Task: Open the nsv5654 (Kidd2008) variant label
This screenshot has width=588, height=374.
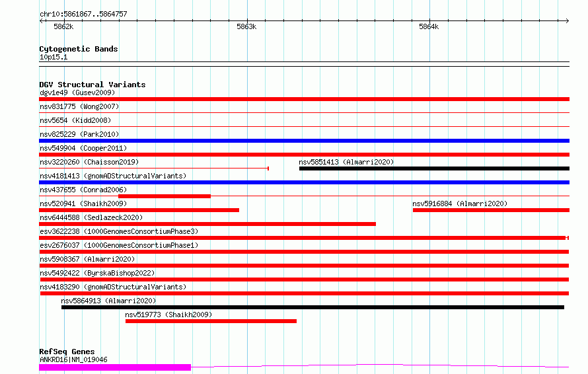Action: tap(75, 120)
